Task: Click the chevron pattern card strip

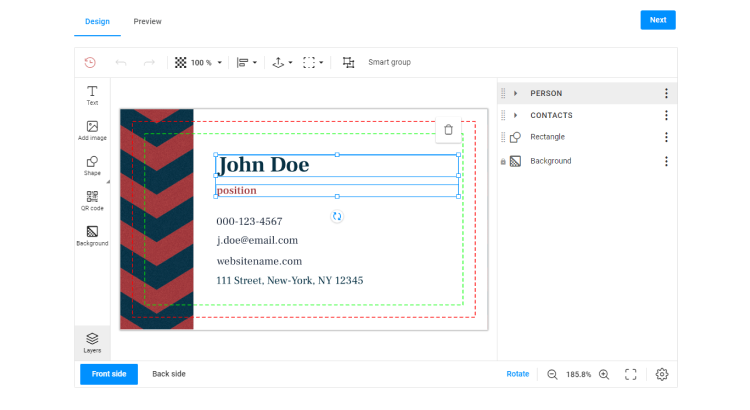Action: [157, 219]
